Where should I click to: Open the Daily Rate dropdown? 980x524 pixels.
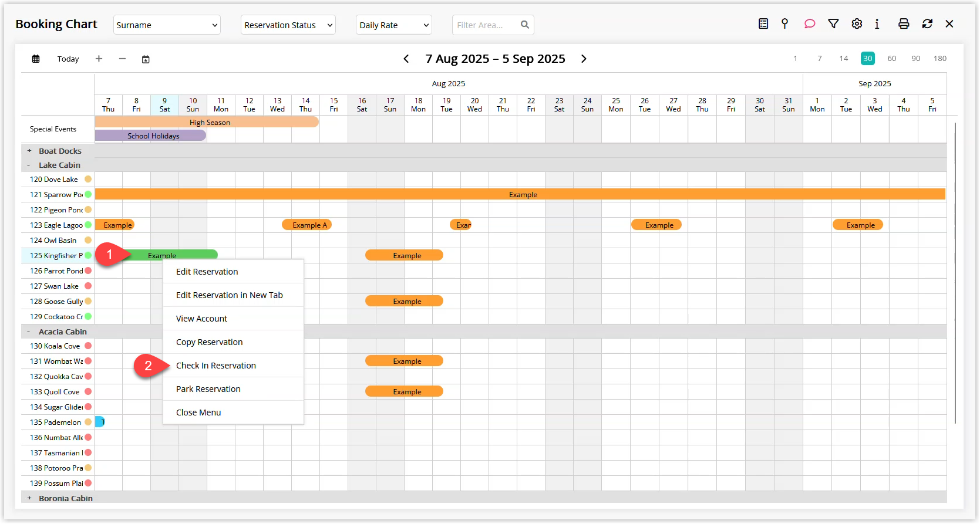(x=394, y=25)
